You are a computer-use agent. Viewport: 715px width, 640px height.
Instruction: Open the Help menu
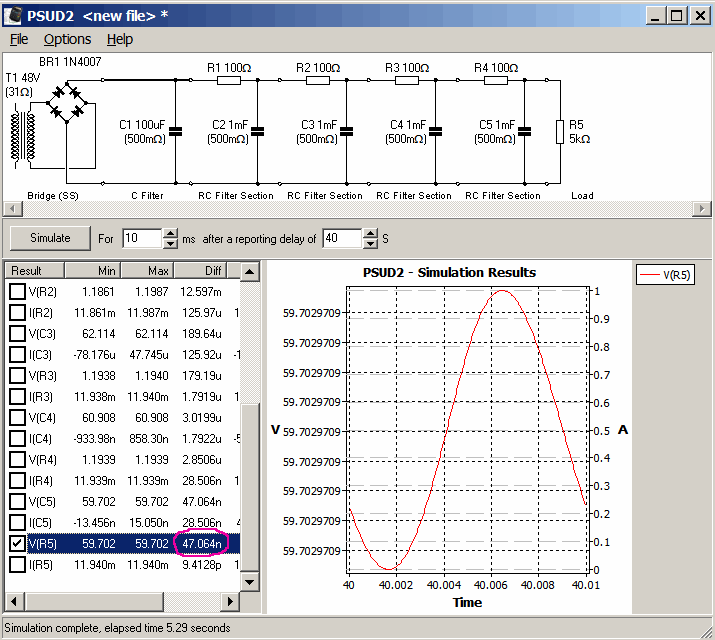[x=119, y=40]
